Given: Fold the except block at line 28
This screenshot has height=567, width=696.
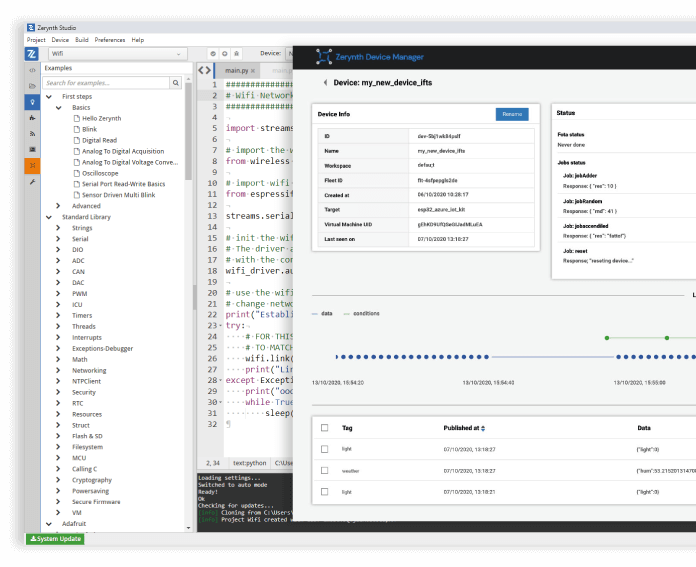Looking at the screenshot, I should (x=221, y=381).
